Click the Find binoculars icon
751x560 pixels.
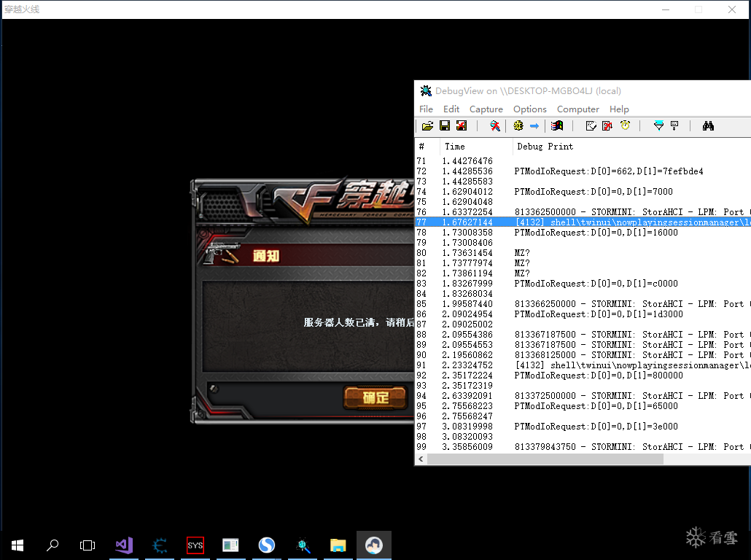(708, 126)
